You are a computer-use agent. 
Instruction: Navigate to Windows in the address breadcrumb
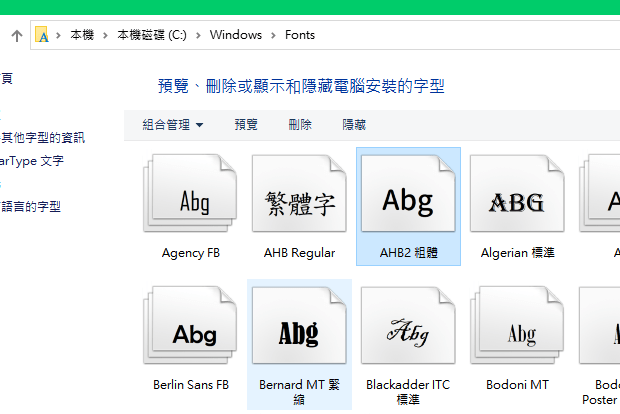(236, 35)
